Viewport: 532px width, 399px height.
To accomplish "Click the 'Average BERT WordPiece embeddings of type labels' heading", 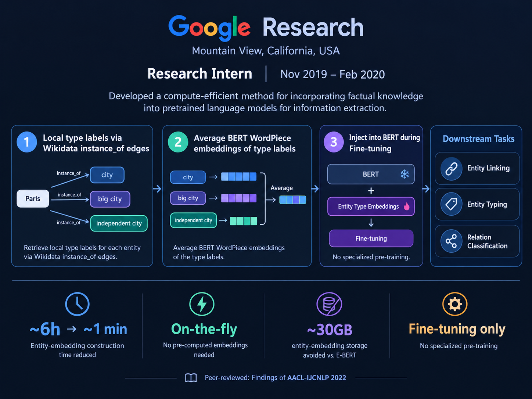I will coord(245,143).
